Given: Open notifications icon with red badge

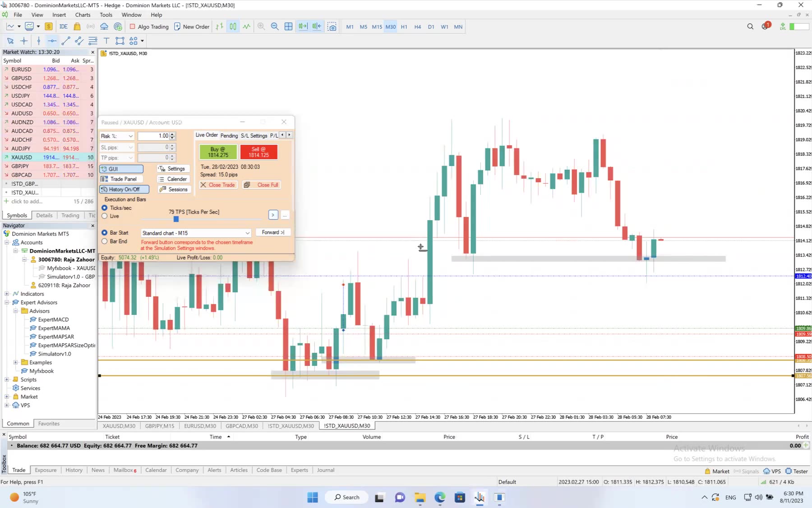Looking at the screenshot, I should pyautogui.click(x=766, y=26).
